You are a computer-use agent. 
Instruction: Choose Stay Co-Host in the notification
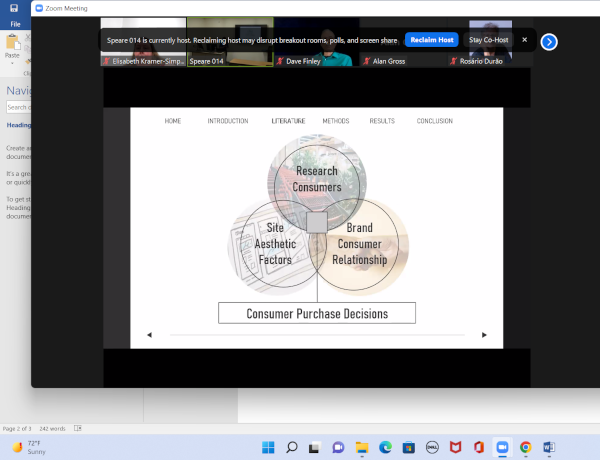point(490,40)
